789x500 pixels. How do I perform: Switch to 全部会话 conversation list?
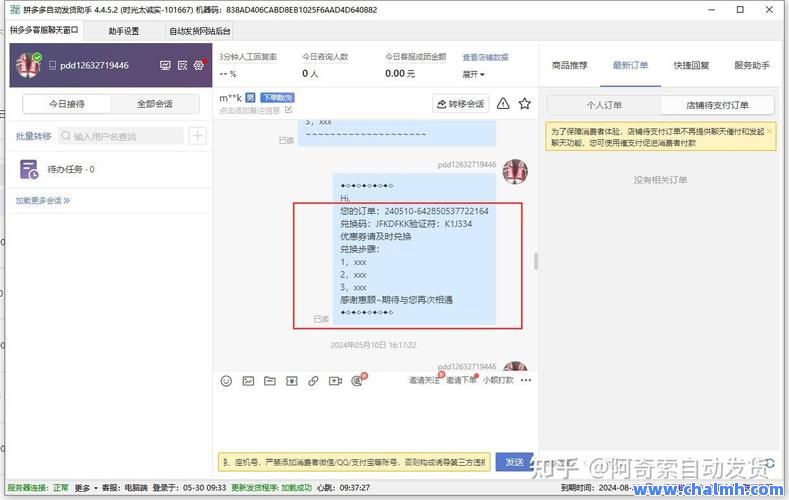tap(155, 104)
